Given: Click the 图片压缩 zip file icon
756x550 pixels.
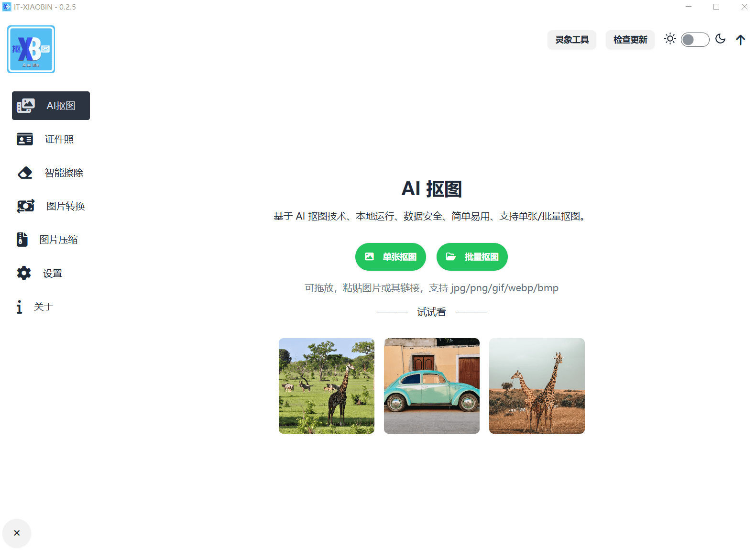Looking at the screenshot, I should click(x=22, y=240).
